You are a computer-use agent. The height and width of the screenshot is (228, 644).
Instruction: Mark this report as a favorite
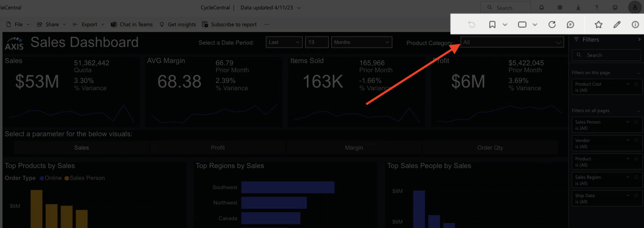click(x=598, y=24)
